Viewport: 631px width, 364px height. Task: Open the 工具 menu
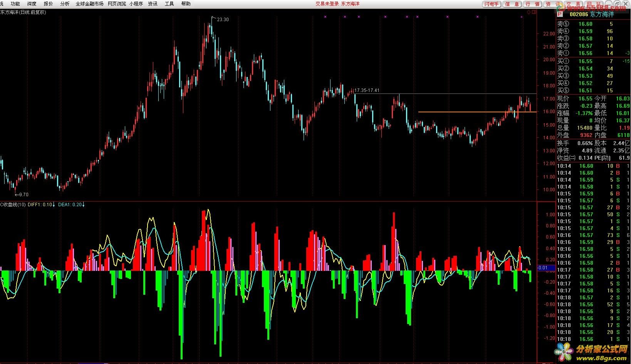pyautogui.click(x=169, y=4)
